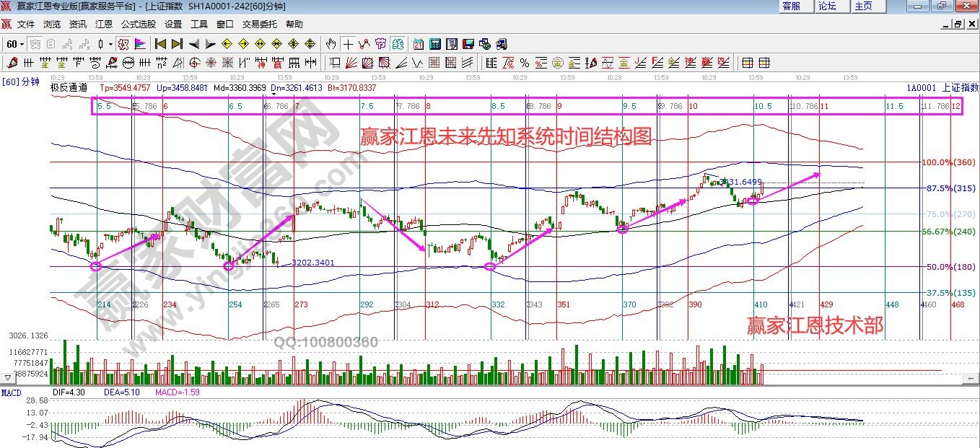
Task: Toggle the highlighted red indicator icon beside candlestick
Action: (123, 44)
